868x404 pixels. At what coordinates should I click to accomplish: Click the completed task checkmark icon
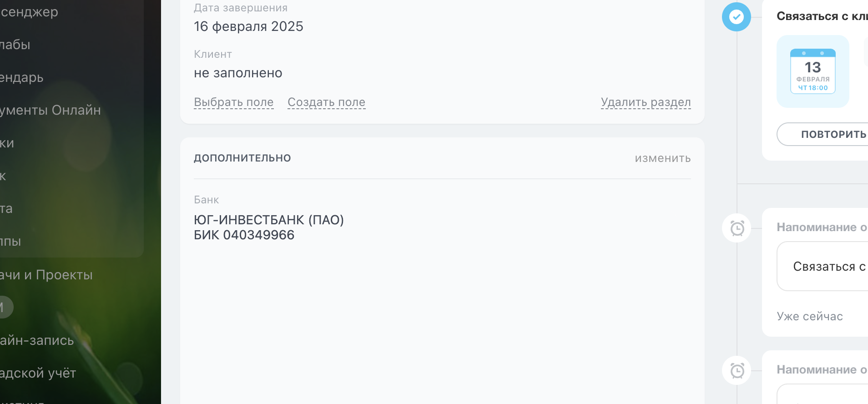[x=736, y=17]
